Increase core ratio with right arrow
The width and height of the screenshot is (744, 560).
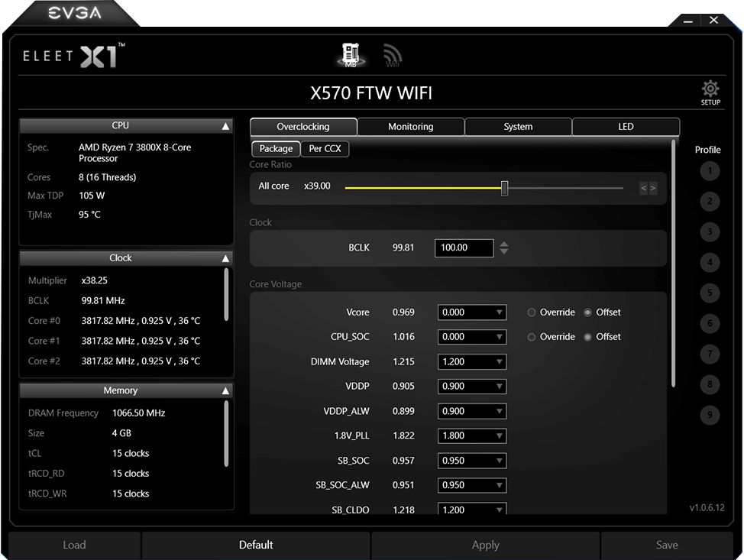(x=653, y=188)
